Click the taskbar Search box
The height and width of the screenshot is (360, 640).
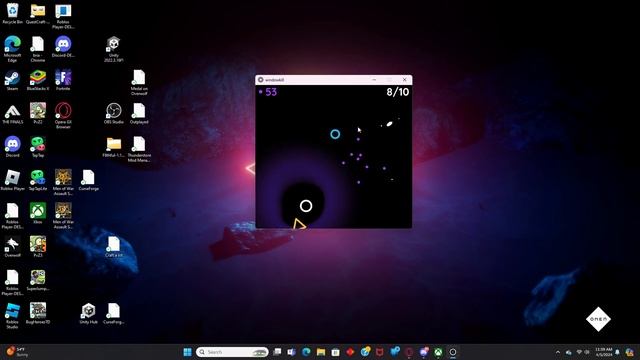pyautogui.click(x=232, y=352)
